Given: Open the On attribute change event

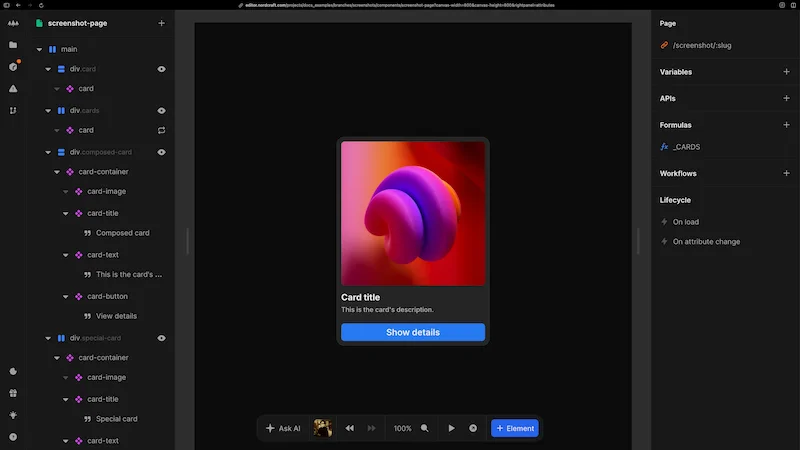Looking at the screenshot, I should [x=706, y=242].
